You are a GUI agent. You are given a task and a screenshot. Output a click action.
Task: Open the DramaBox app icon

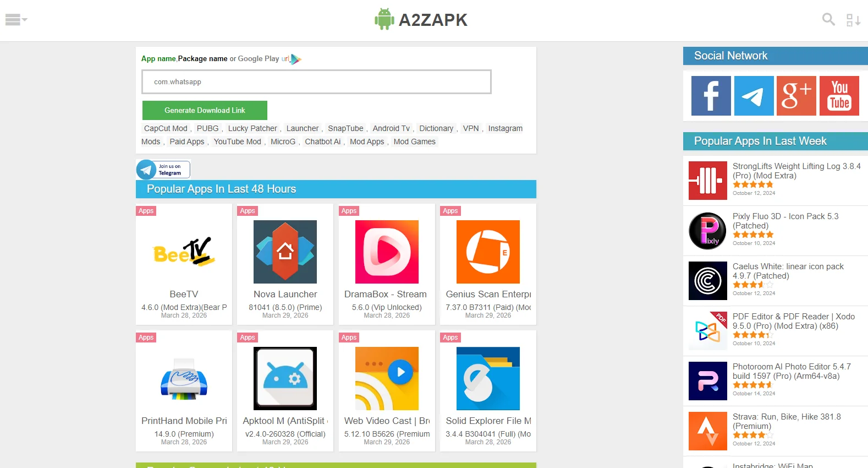tap(387, 252)
